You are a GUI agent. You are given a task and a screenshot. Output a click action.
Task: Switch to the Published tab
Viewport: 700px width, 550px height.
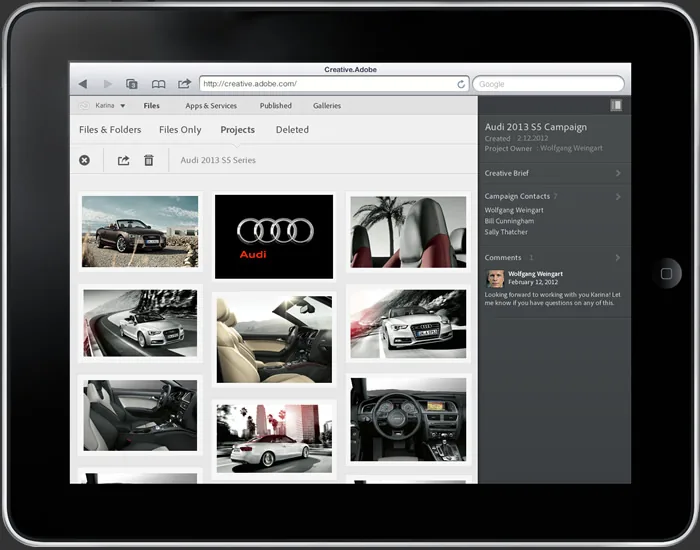(275, 106)
